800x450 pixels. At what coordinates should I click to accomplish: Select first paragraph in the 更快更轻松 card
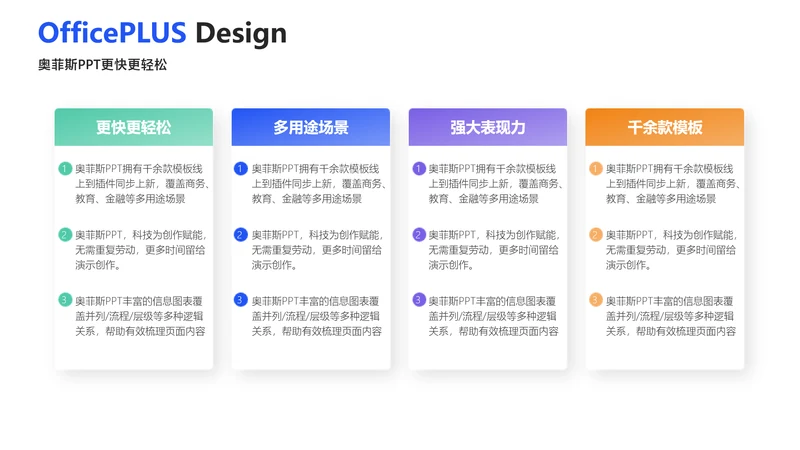point(142,184)
